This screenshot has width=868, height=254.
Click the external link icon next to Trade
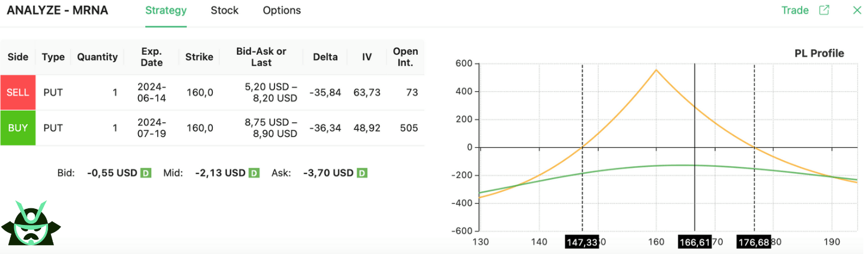824,10
